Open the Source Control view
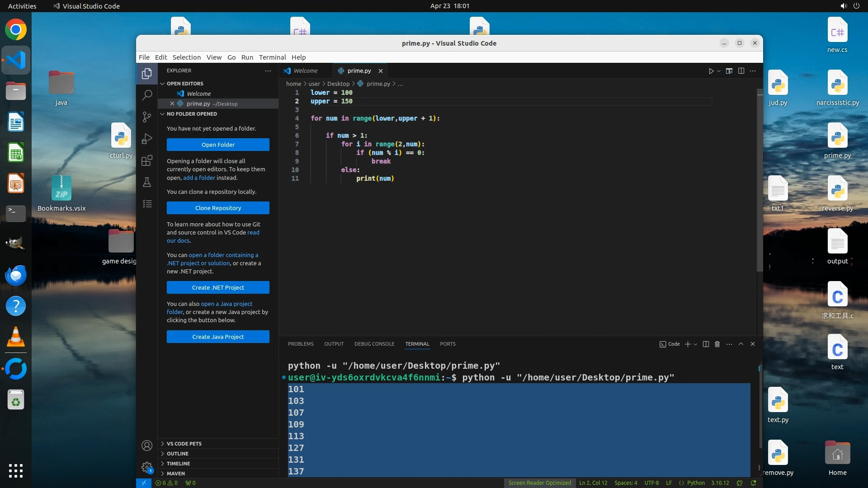The width and height of the screenshot is (868, 488). tap(147, 117)
